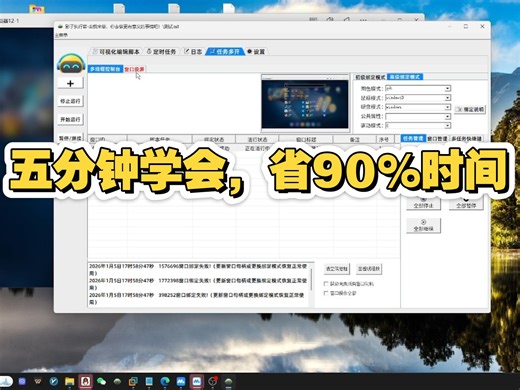Click the button right of 清空实时框

click(x=369, y=269)
